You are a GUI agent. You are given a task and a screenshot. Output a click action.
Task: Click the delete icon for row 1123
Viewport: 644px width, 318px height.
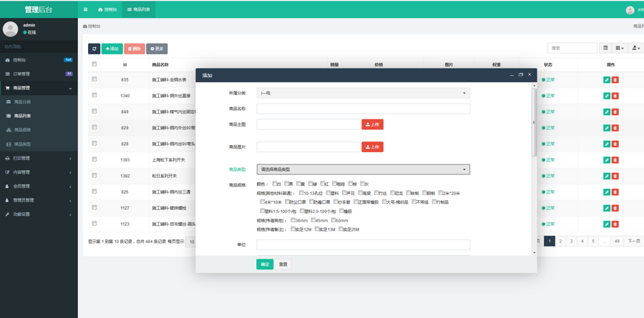615,224
